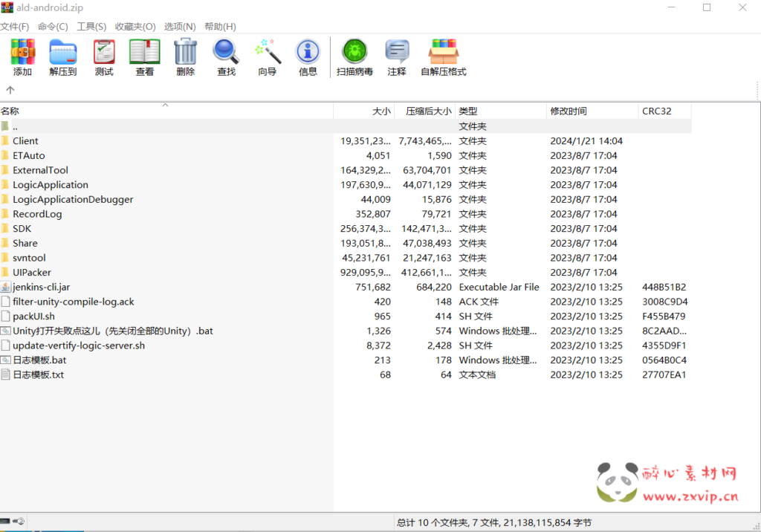
Task: Launch the 向导 (Wizard) wand icon
Action: (x=268, y=57)
